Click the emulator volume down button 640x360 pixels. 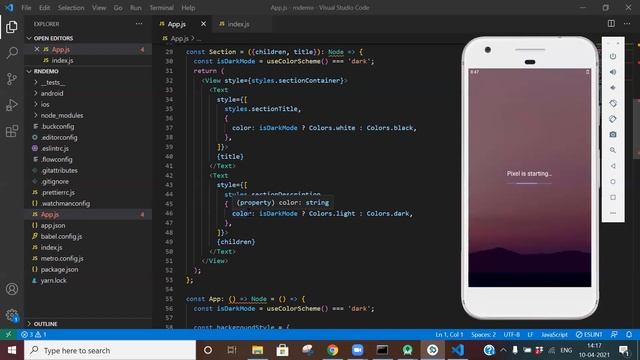613,88
